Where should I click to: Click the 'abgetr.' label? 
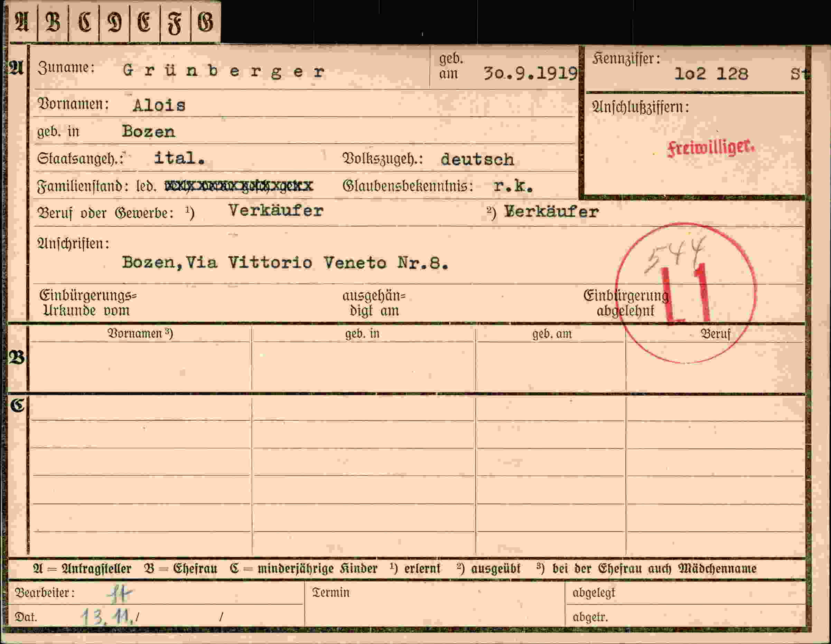click(x=590, y=617)
